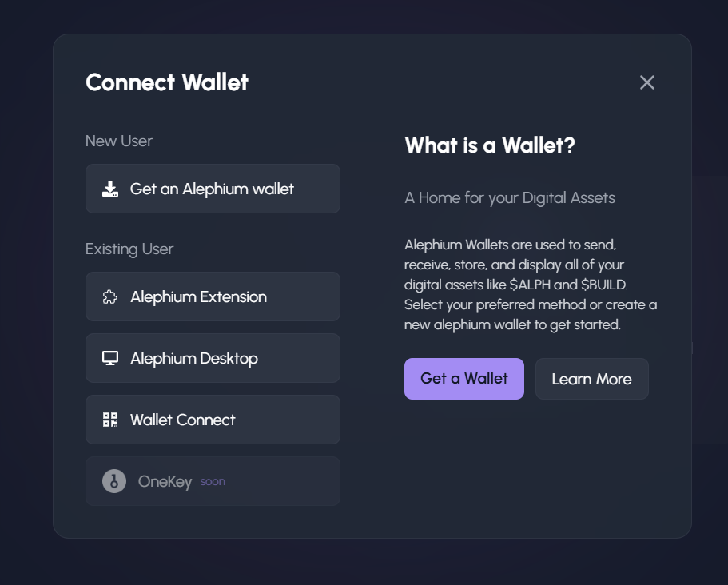Open the Learn More link button
Screen dimensions: 728x585
pos(591,379)
